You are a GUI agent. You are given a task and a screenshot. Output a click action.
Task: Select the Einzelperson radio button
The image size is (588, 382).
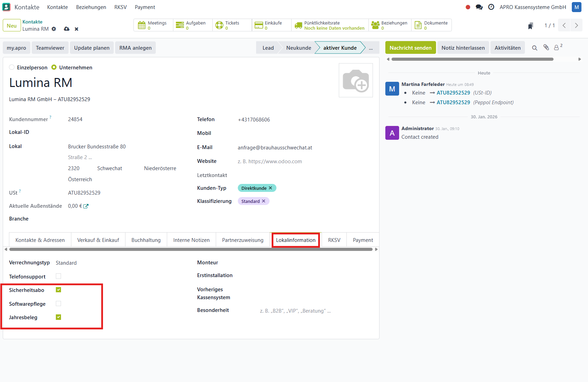point(12,67)
